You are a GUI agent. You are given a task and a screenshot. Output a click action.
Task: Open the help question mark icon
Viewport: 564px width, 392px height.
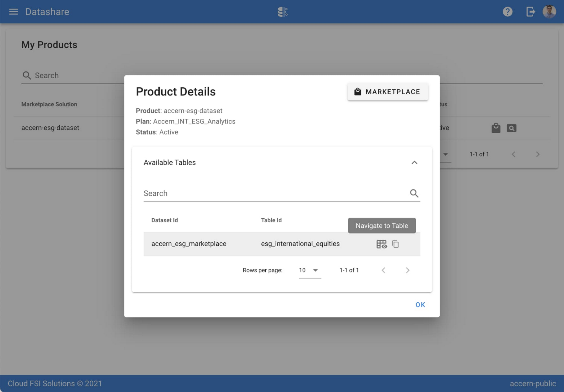507,12
